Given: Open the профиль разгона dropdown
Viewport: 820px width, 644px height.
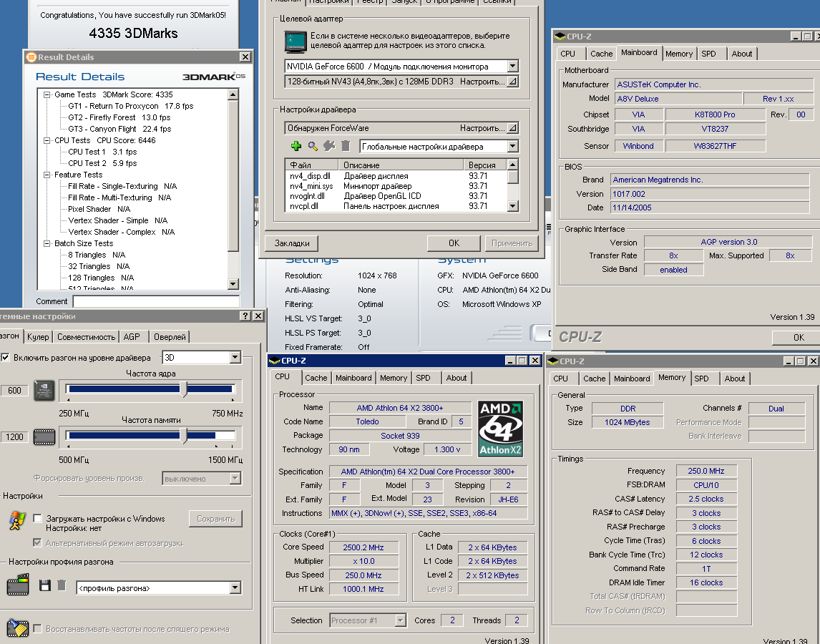Looking at the screenshot, I should (x=235, y=588).
